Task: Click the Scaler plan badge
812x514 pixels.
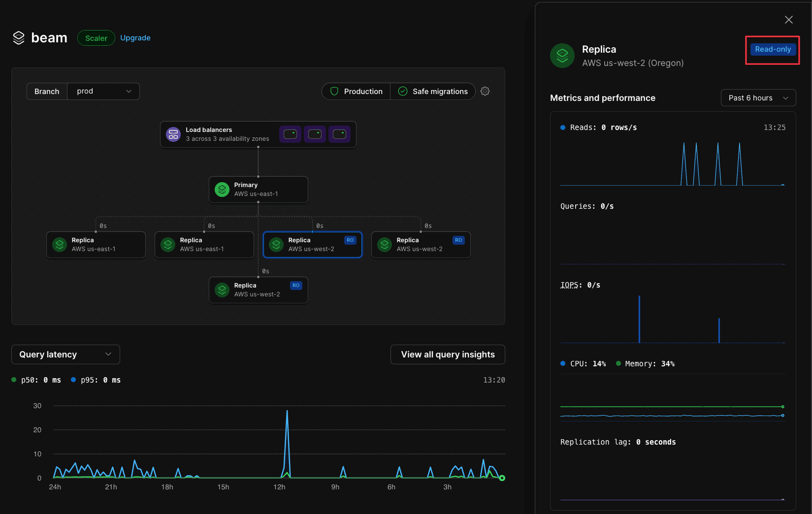Action: (x=96, y=38)
